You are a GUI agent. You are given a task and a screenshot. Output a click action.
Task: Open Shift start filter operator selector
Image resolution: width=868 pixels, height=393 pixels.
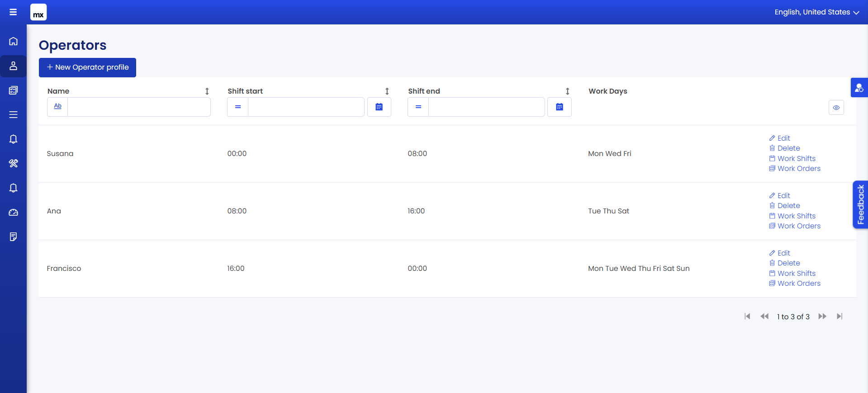click(238, 107)
